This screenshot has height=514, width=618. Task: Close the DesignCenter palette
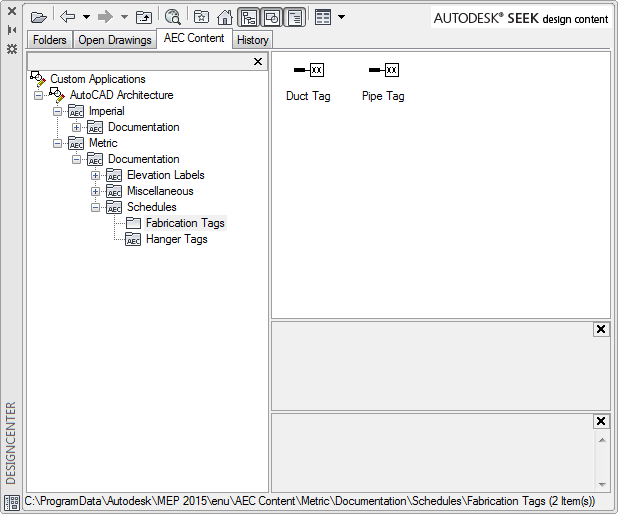(12, 11)
